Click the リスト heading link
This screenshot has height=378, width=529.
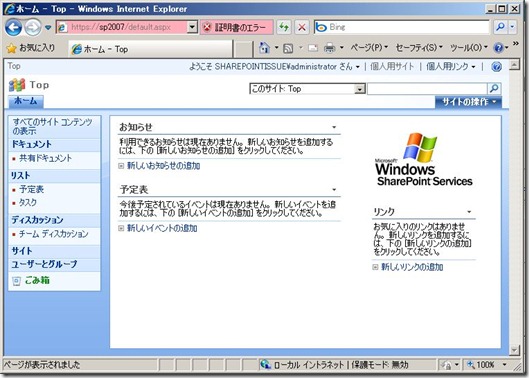coord(21,176)
